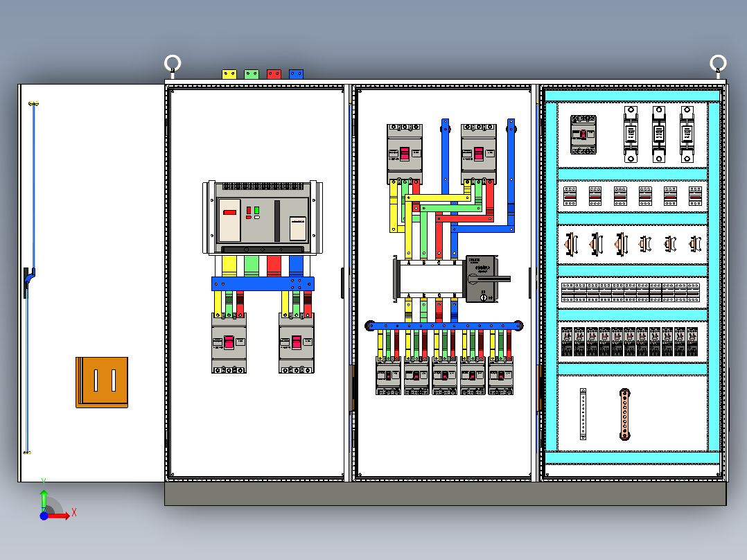The height and width of the screenshot is (560, 747).
Task: Pick the first miniature breaker in six-unit row
Action: click(x=570, y=196)
